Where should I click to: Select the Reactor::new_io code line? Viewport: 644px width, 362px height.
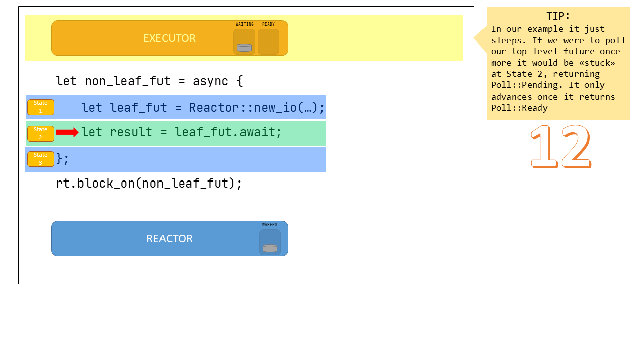(203, 107)
